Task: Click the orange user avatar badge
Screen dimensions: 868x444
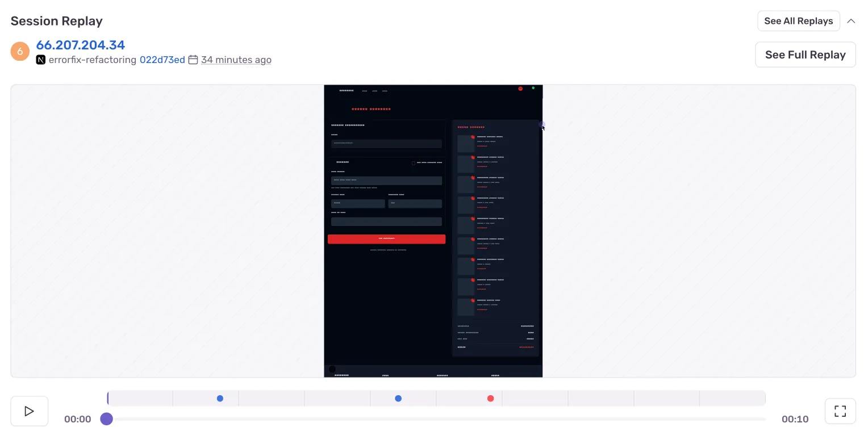Action: (20, 52)
